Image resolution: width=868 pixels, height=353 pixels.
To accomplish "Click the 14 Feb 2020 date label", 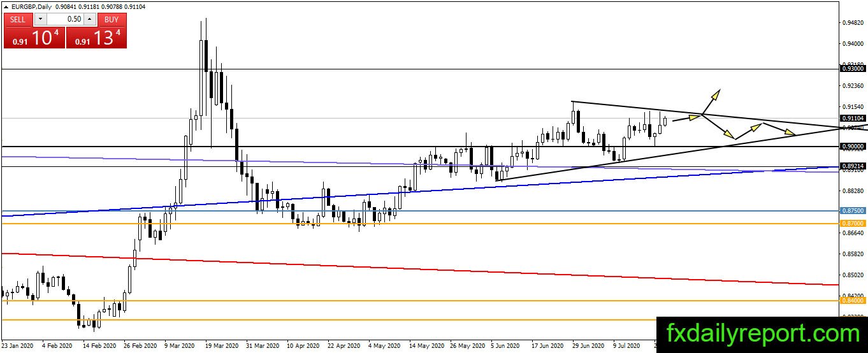I will point(99,346).
